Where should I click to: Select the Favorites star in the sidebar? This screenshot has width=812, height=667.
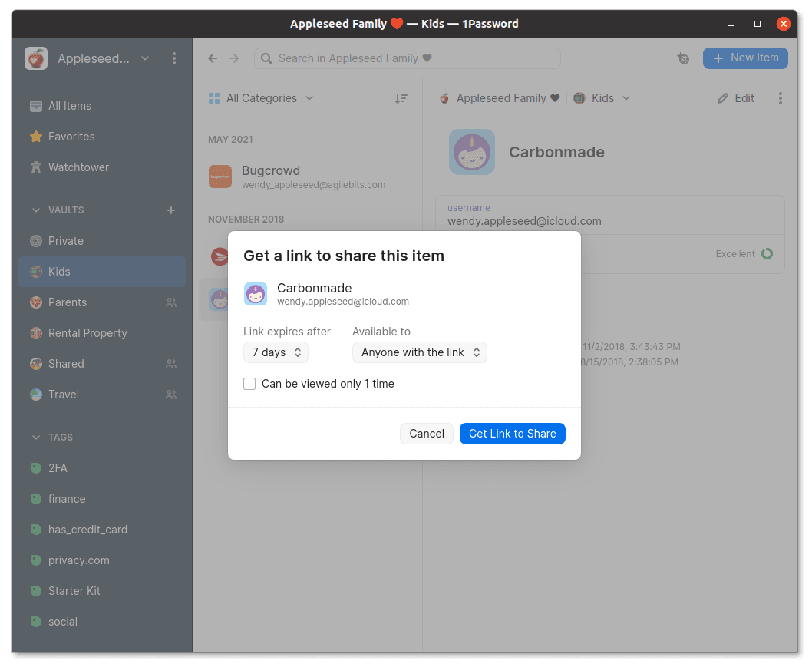pos(71,137)
